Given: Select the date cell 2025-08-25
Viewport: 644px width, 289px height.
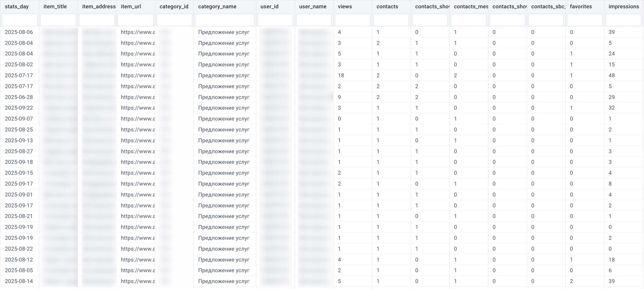Looking at the screenshot, I should (x=19, y=130).
